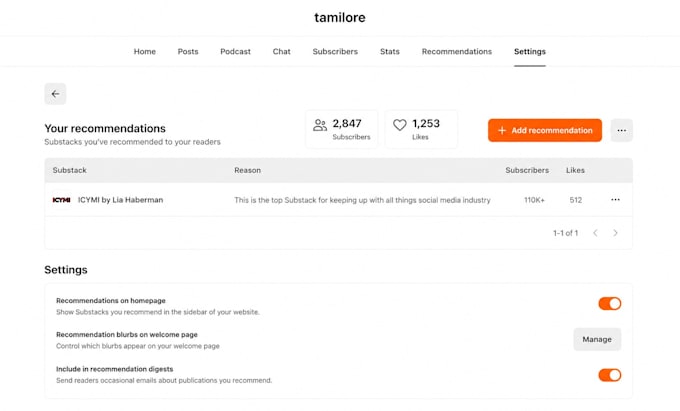Go to the previous page arrow
This screenshot has height=411, width=680.
point(595,233)
